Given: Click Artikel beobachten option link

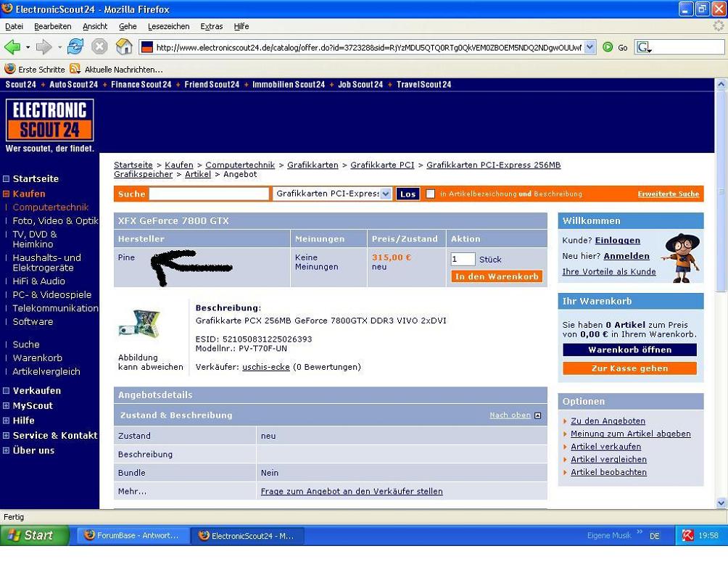Looking at the screenshot, I should pyautogui.click(x=608, y=472).
